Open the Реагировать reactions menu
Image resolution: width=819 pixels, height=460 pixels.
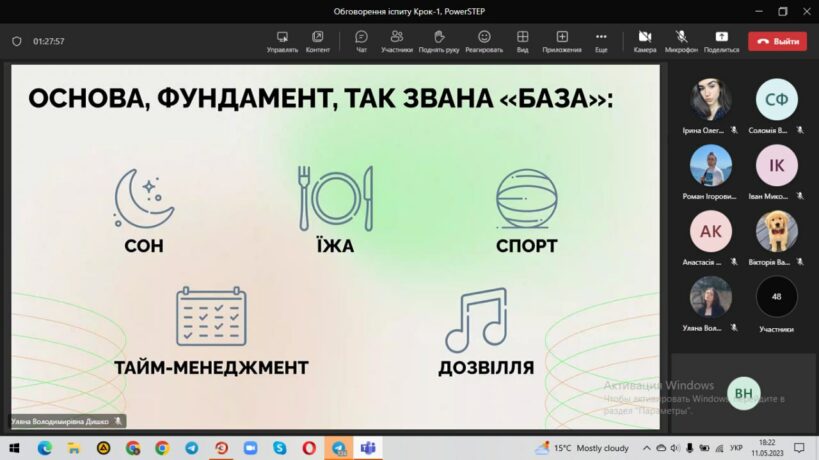(x=483, y=40)
